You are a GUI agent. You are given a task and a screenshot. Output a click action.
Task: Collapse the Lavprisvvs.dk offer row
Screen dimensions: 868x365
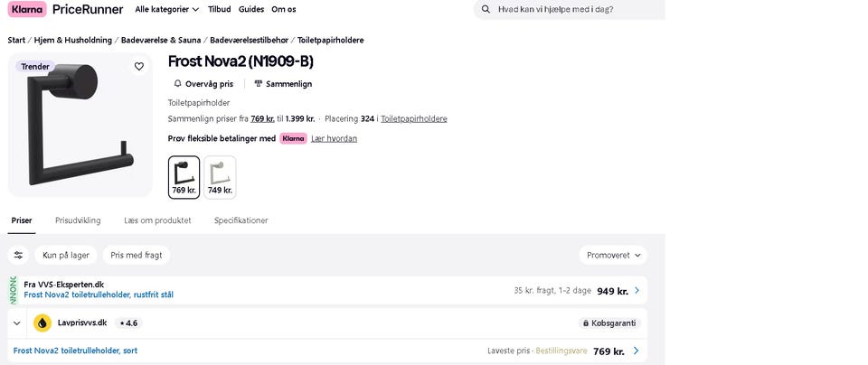tap(17, 323)
